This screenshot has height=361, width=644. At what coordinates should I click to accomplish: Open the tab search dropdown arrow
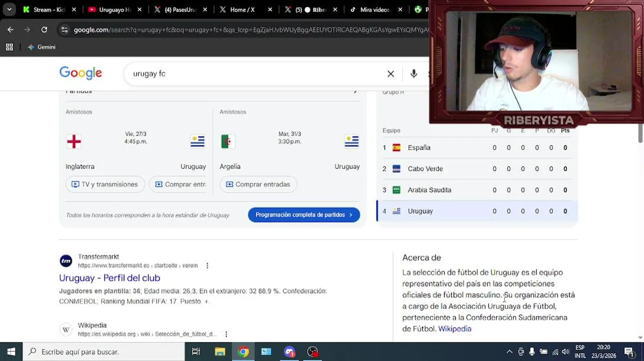(9, 10)
